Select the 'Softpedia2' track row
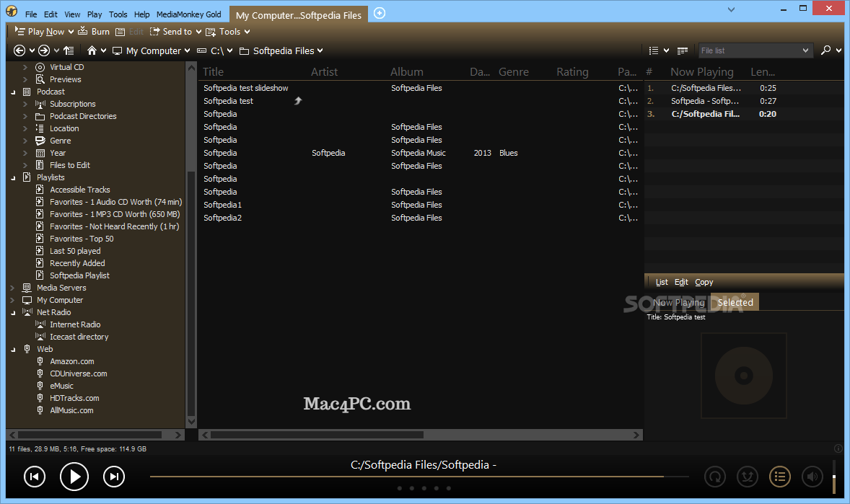This screenshot has width=850, height=504. pos(421,218)
